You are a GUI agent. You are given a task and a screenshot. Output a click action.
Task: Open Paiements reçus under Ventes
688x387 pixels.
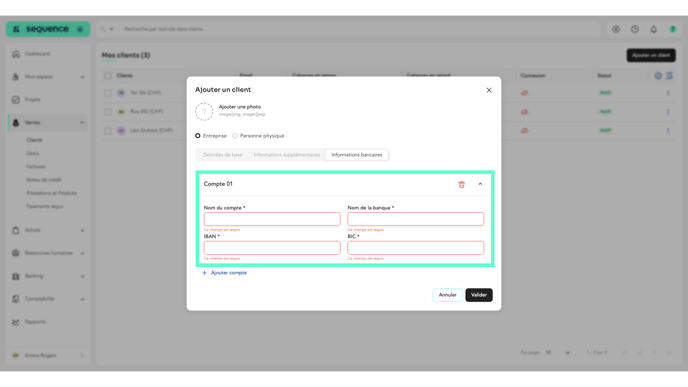[x=44, y=206]
